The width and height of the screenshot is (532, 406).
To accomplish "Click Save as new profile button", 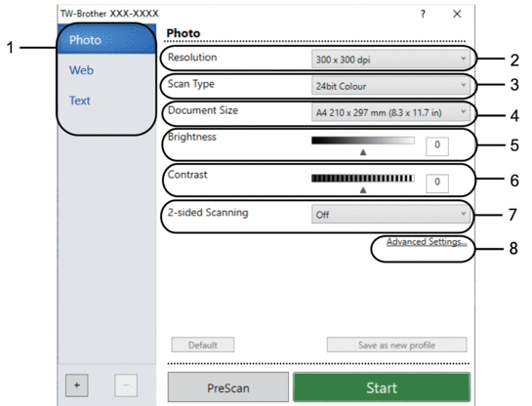I will (x=396, y=345).
